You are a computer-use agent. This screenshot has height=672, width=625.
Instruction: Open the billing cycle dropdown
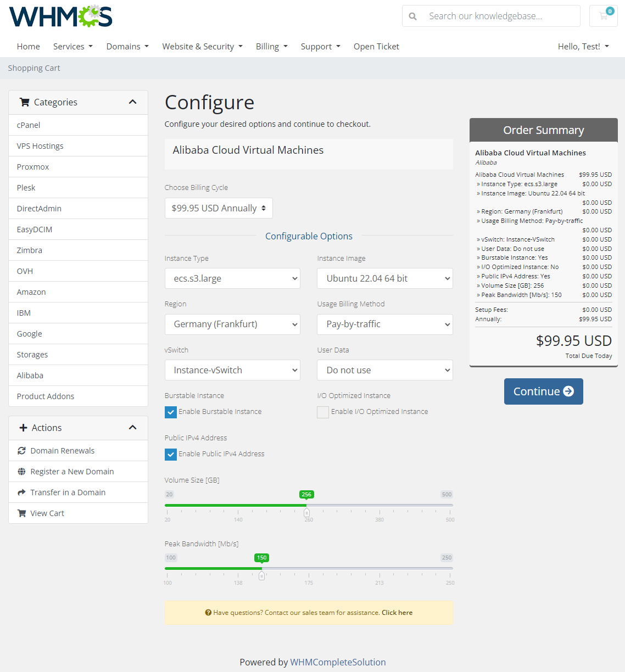tap(219, 208)
